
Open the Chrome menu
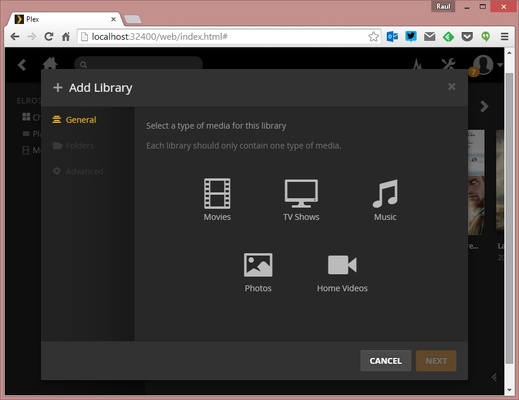click(x=504, y=36)
